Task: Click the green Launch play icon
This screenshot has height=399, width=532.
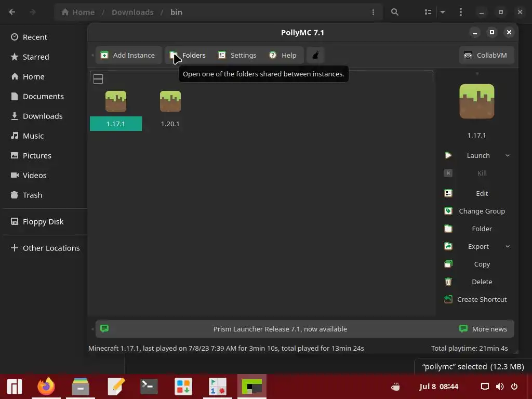Action: pos(448,155)
